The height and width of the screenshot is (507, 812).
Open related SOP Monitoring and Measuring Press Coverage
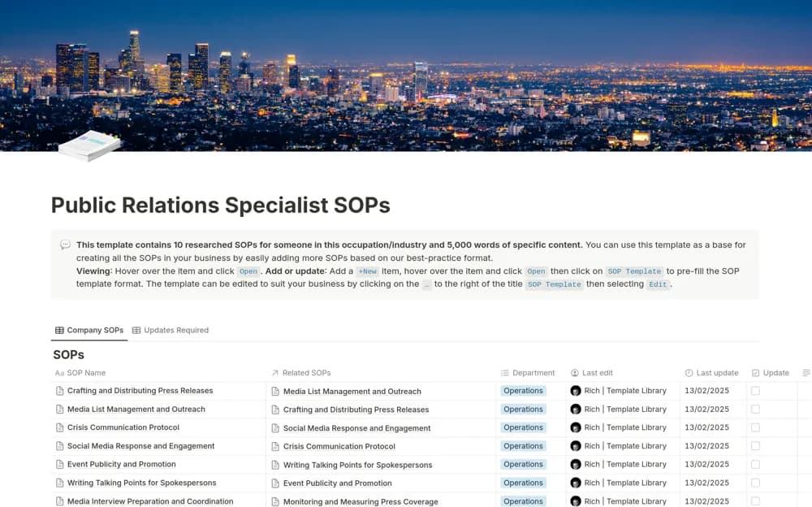point(361,502)
